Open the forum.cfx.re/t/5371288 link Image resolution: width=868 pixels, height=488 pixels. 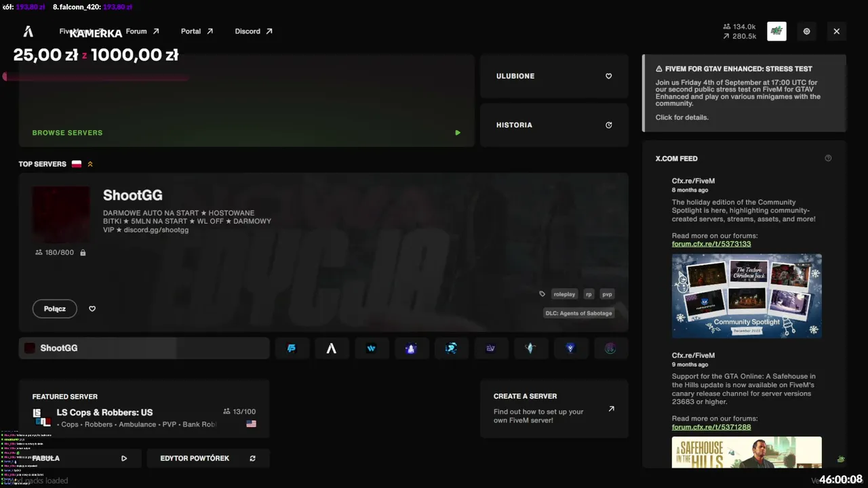click(x=711, y=427)
